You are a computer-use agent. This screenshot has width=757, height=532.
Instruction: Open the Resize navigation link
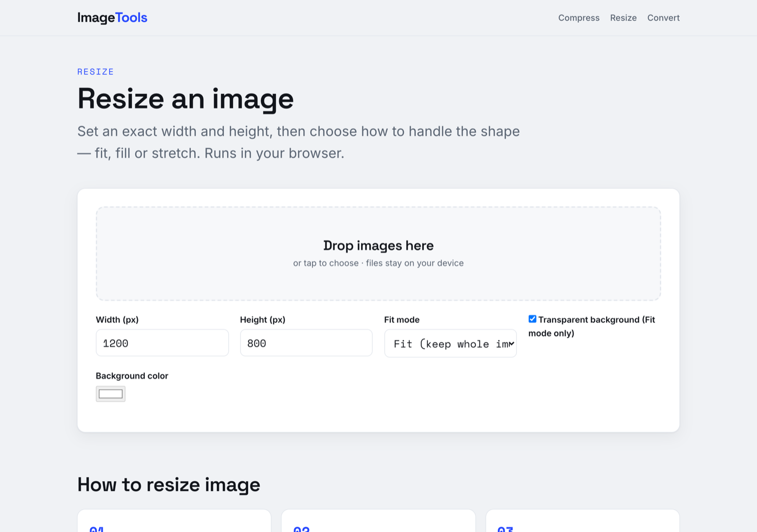pos(623,18)
